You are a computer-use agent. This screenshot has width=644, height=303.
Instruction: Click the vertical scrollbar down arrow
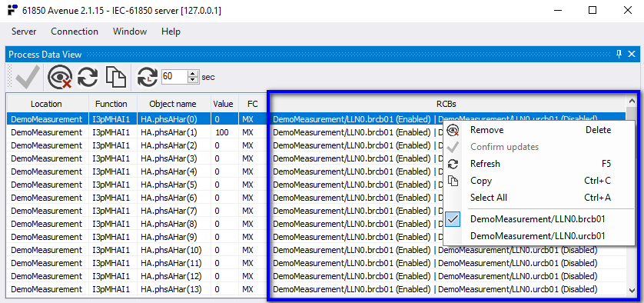(631, 290)
